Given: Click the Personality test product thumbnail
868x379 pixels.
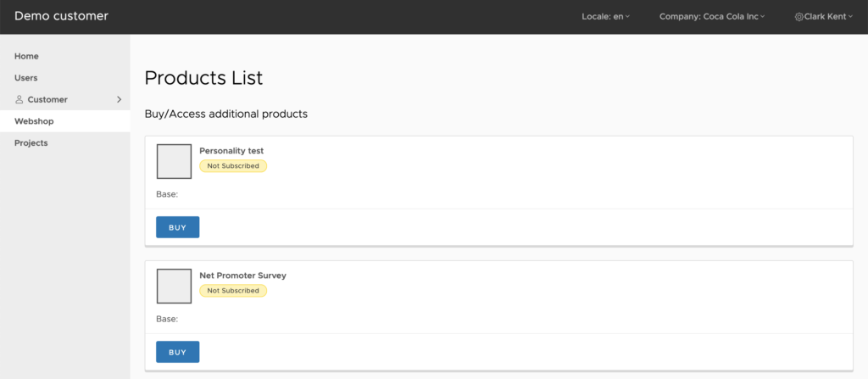Looking at the screenshot, I should point(174,161).
